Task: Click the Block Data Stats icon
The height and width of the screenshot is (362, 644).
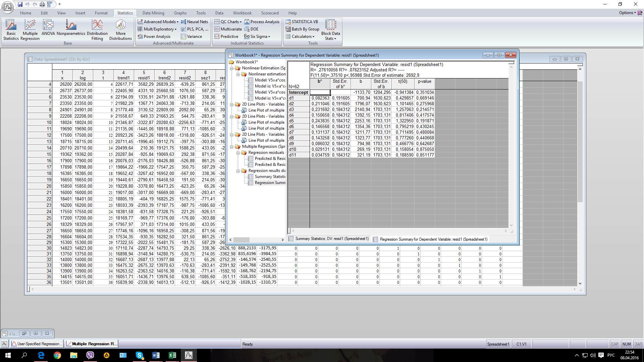Action: coord(330,29)
